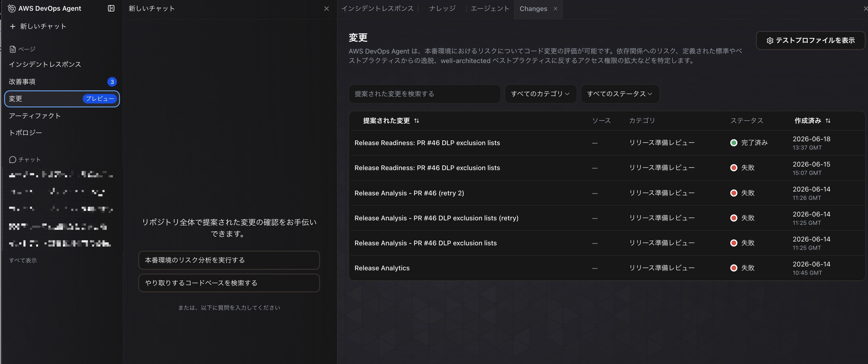Viewport: 868px width, 364px height.
Task: Click the AWS DevOps Agent logo icon
Action: point(12,8)
